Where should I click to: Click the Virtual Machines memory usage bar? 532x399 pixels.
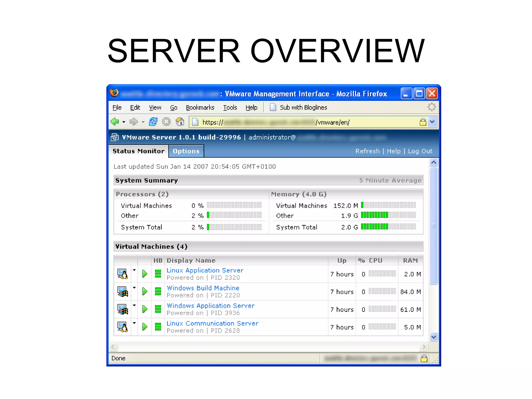(x=388, y=205)
